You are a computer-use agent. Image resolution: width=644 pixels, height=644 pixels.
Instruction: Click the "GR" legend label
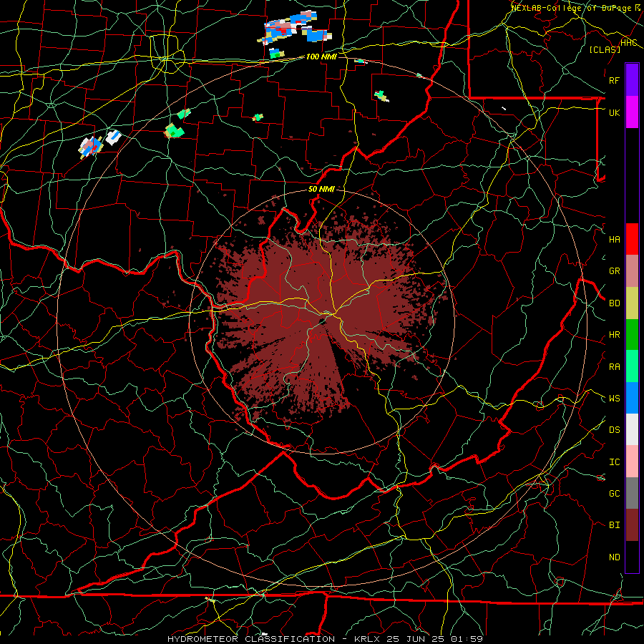(615, 271)
